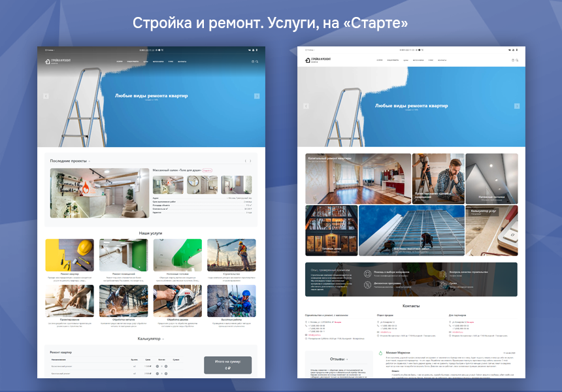562x392 pixels.
Task: Open the Калькулятор section heading link
Action: click(150, 338)
